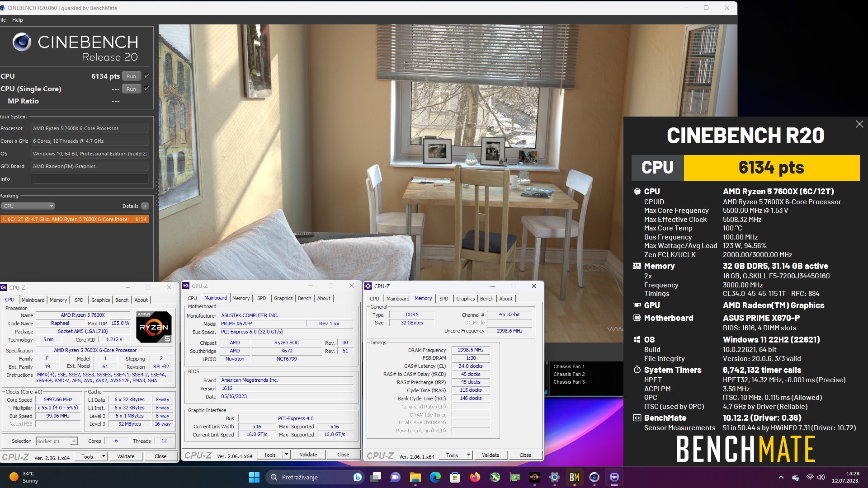Open the Windows Start menu

click(x=254, y=477)
